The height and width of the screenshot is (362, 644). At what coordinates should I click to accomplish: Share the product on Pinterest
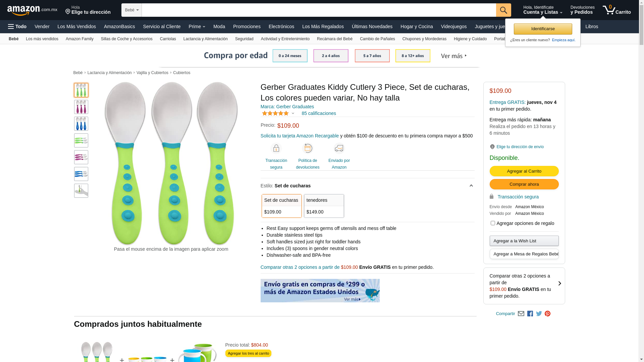point(547,314)
